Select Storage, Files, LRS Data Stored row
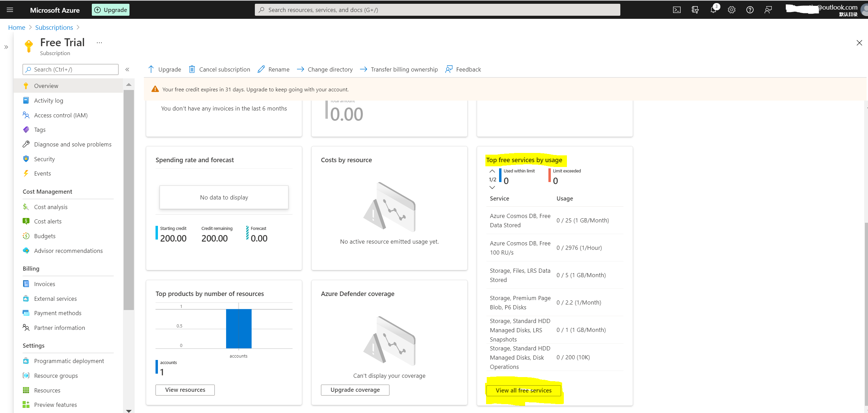The image size is (868, 413). click(x=555, y=275)
